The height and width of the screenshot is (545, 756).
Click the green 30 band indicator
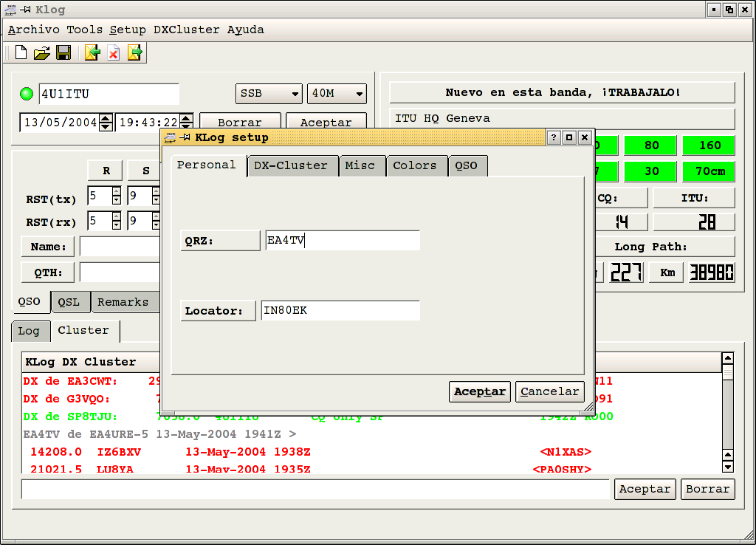pos(651,171)
